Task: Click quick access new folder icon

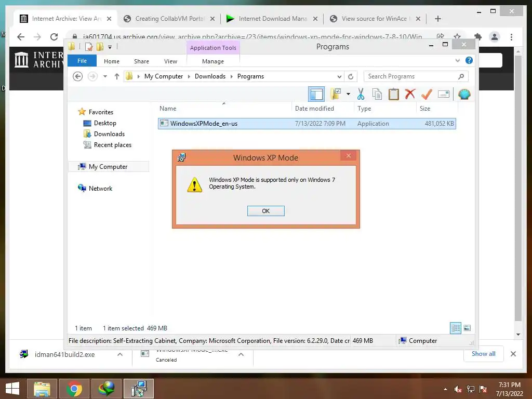Action: coord(100,47)
